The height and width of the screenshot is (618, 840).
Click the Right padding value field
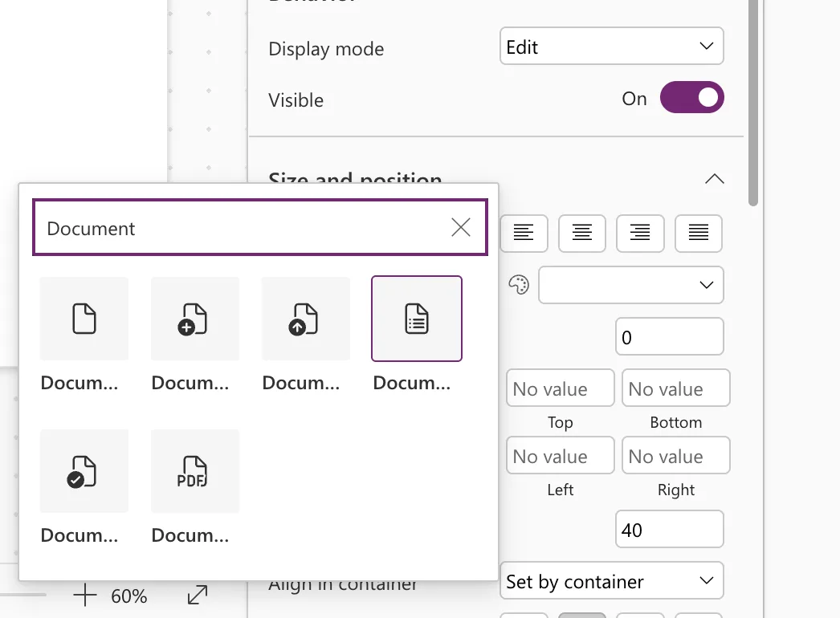click(676, 455)
